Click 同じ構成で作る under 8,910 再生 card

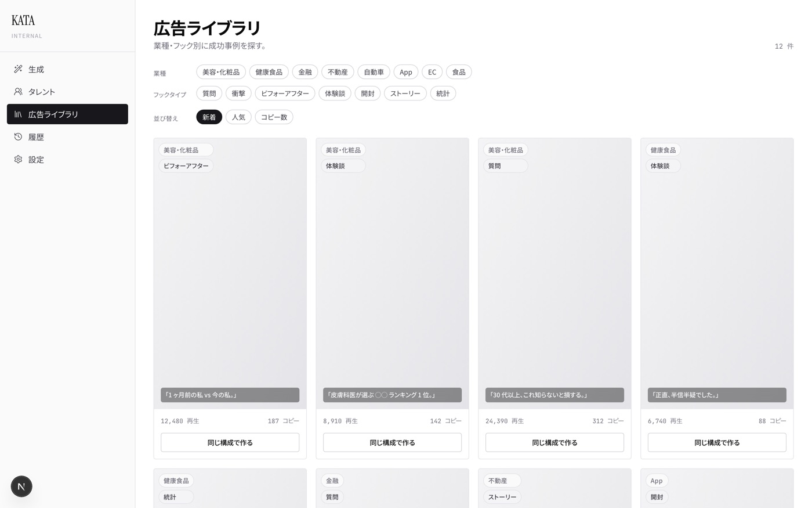point(393,442)
